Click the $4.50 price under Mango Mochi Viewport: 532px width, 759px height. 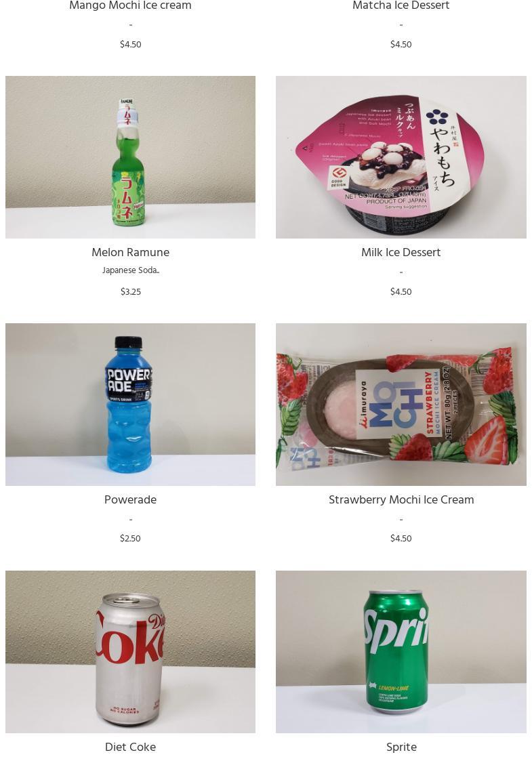pos(130,44)
